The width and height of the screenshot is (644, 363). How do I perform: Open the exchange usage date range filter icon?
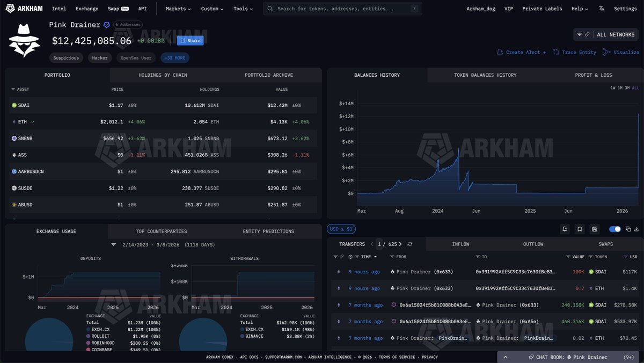click(114, 244)
